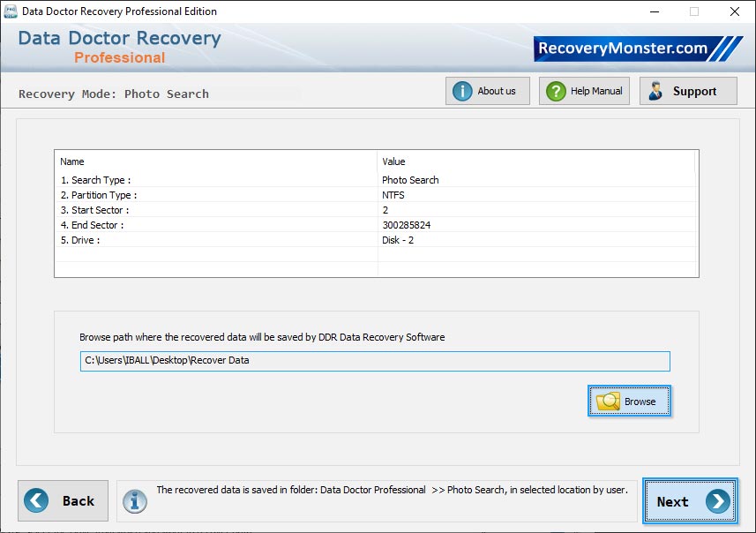This screenshot has height=533, width=756.
Task: Click the green Help Manual question icon
Action: [x=555, y=90]
